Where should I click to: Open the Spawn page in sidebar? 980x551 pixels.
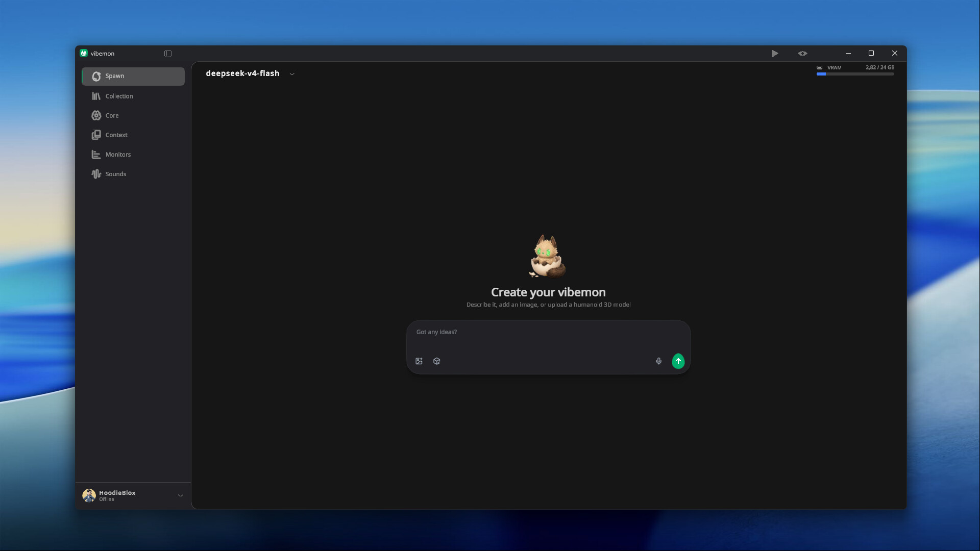133,76
